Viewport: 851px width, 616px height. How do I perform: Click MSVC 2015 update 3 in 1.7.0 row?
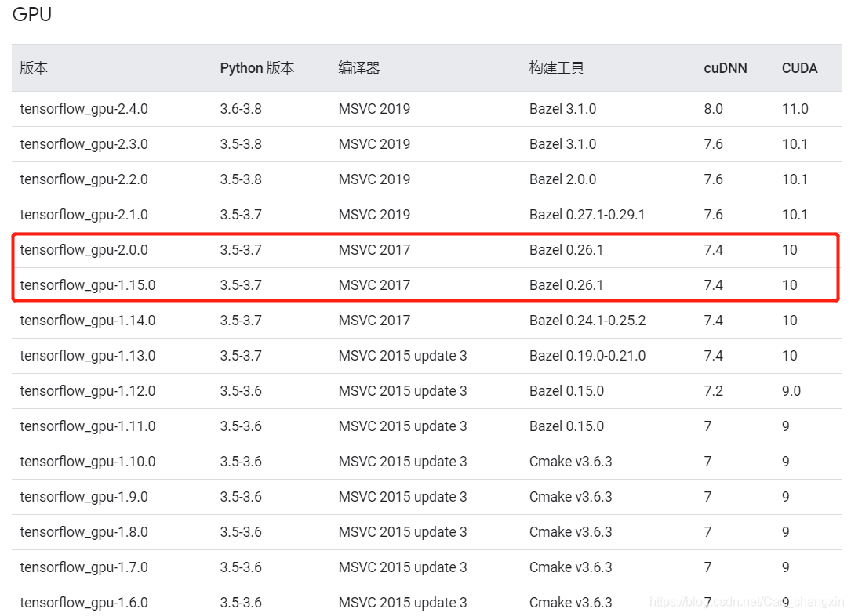tap(402, 567)
